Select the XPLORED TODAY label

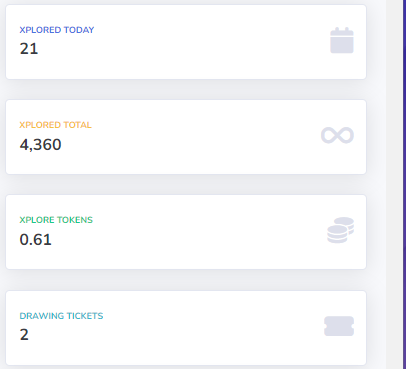click(x=57, y=30)
